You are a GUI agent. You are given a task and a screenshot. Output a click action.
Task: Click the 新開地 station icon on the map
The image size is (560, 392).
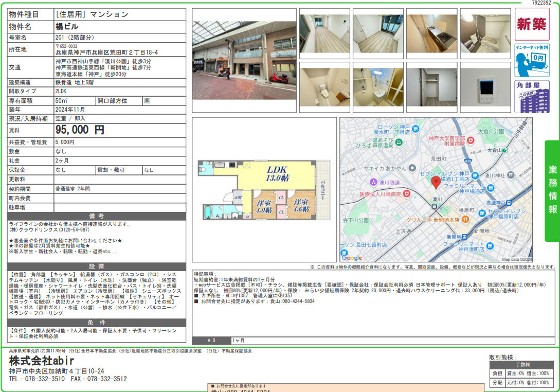464,237
